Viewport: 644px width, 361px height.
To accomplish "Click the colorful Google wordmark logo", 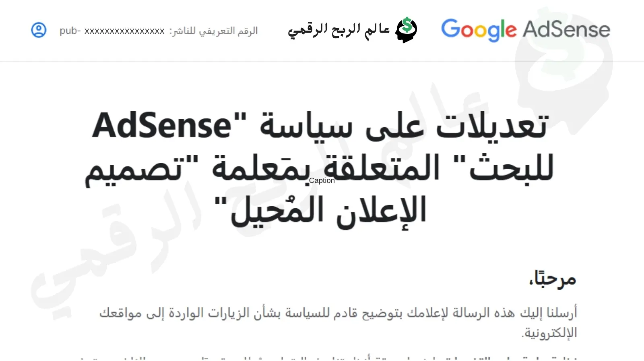I will coord(479,30).
